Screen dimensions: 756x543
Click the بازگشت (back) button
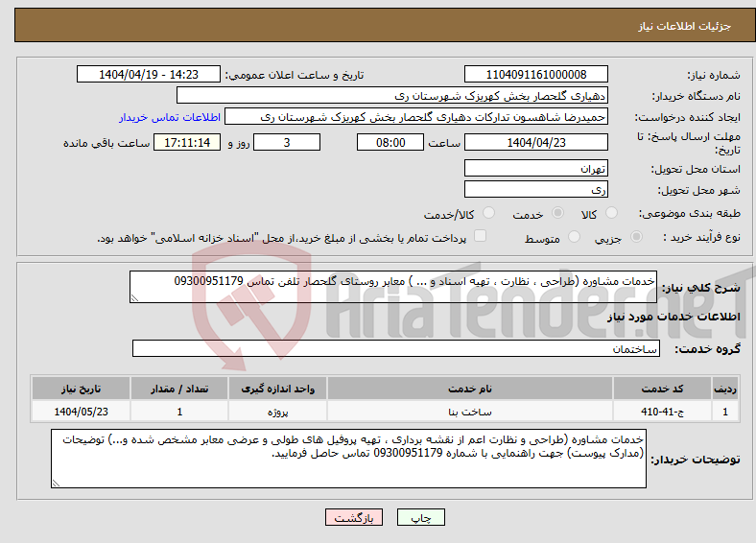click(x=353, y=517)
